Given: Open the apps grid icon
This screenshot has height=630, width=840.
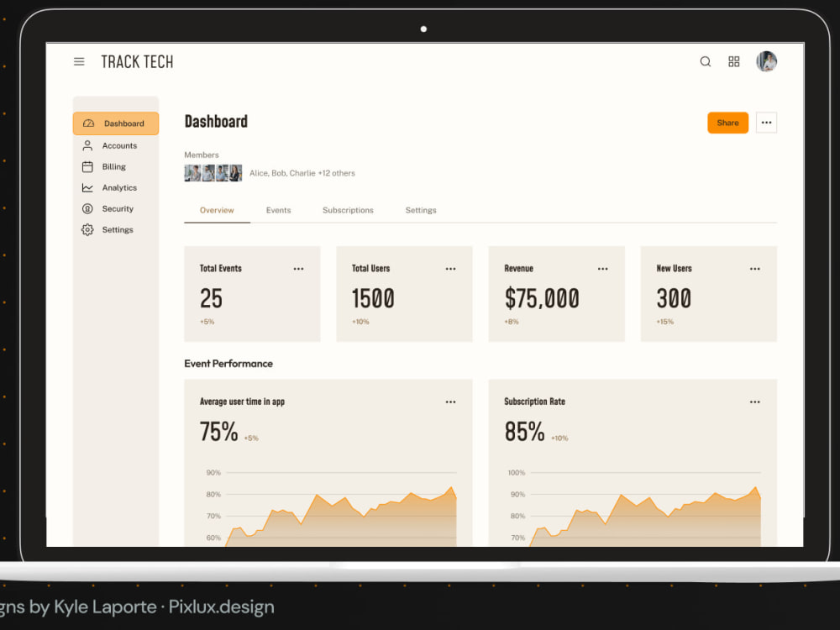Looking at the screenshot, I should tap(733, 61).
